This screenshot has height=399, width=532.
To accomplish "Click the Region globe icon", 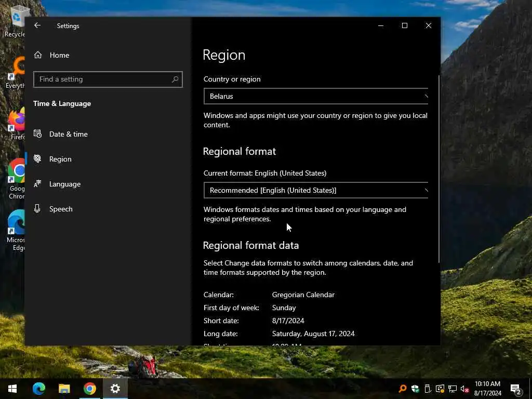I will (37, 159).
